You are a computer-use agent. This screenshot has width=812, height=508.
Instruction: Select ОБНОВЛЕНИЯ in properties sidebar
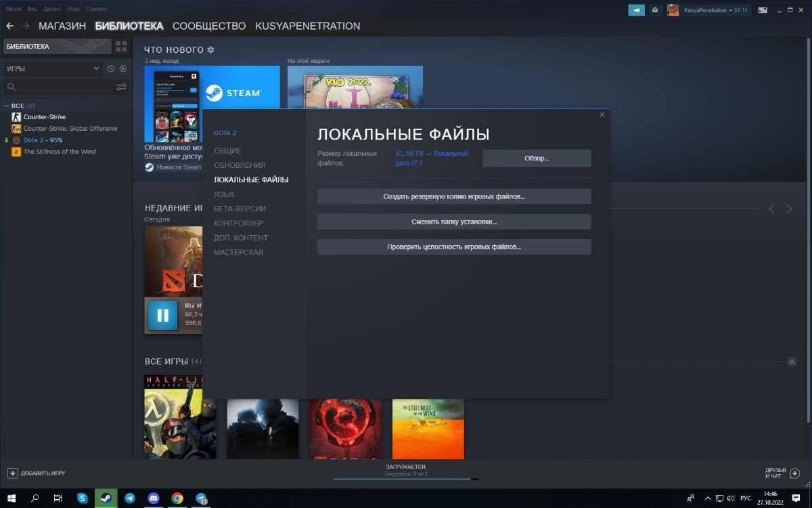(x=240, y=165)
